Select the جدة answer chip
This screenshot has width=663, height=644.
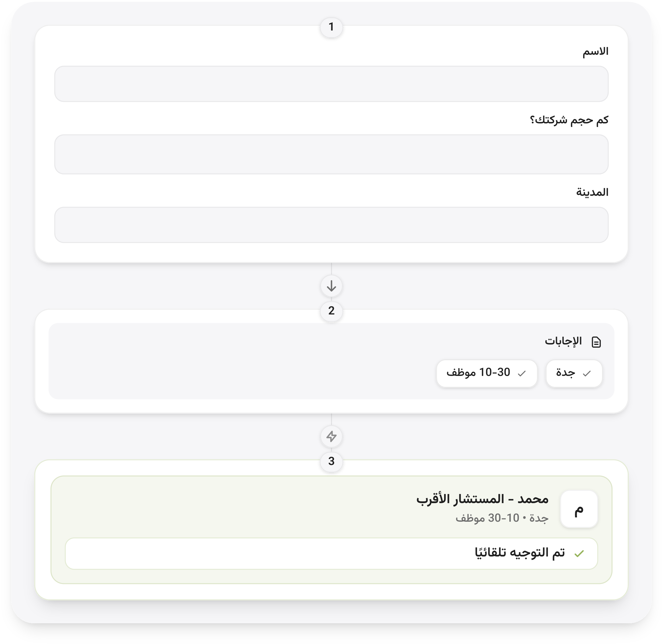(574, 373)
